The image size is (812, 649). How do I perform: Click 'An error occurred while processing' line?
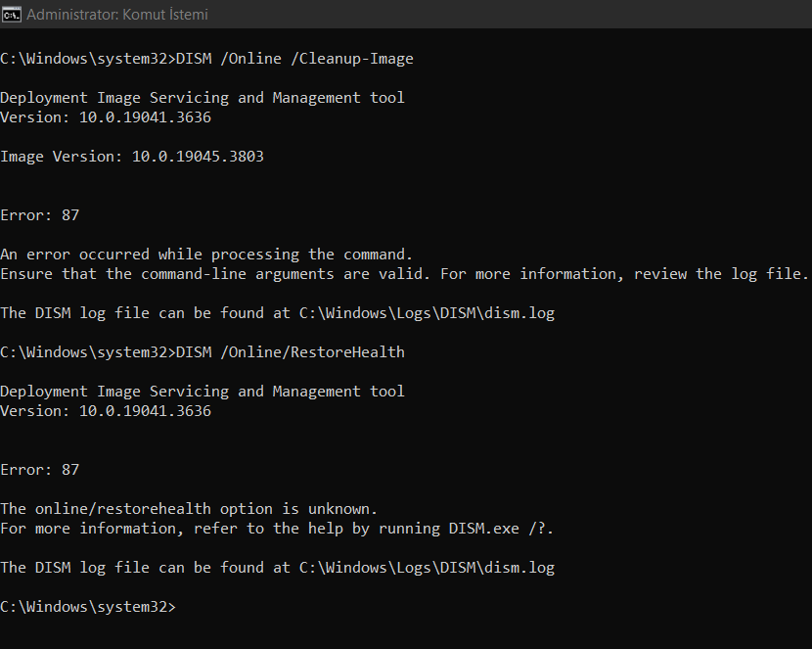point(206,255)
